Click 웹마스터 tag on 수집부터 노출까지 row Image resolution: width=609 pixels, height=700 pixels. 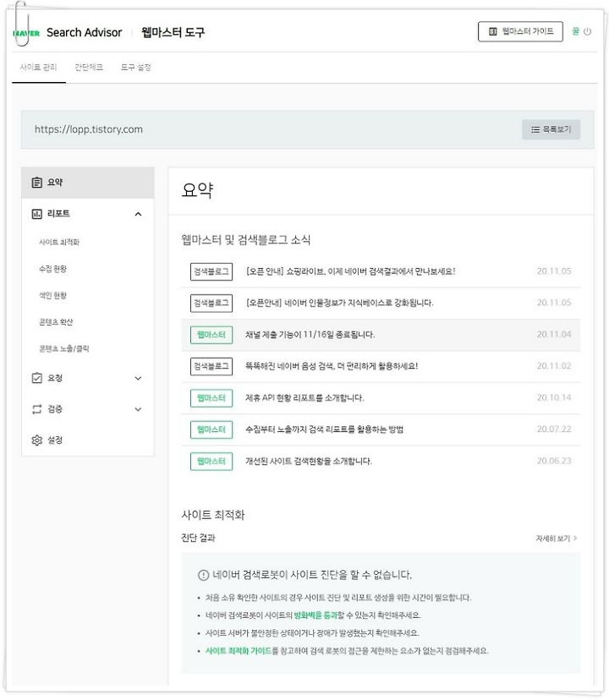coord(211,430)
